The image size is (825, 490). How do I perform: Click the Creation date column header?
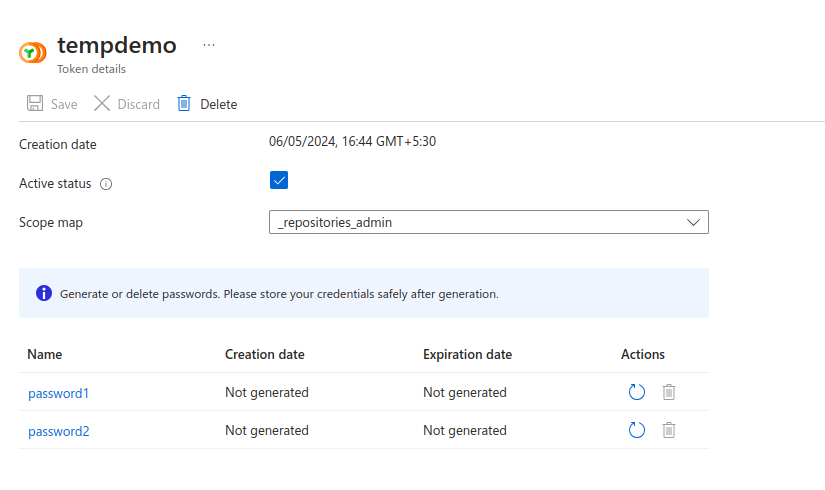[x=264, y=354]
